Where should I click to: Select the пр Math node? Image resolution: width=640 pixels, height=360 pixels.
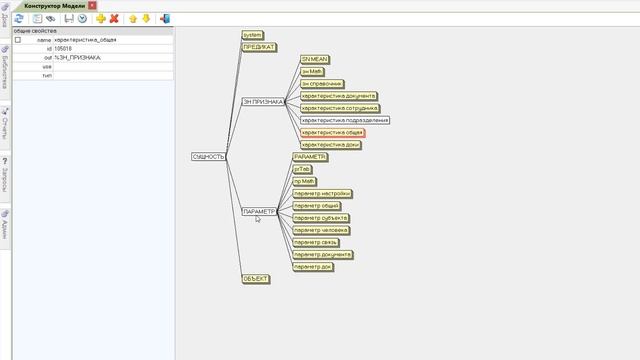click(304, 181)
